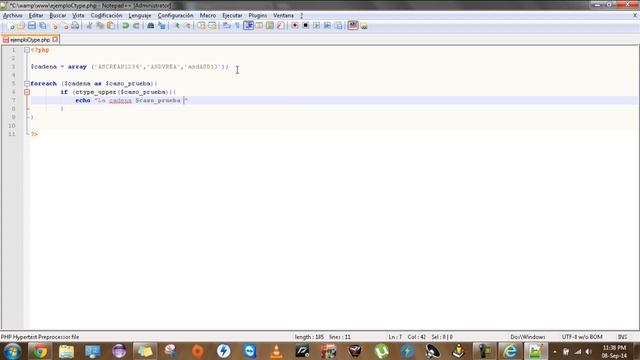
Task: Click the 'length : 185' status entry
Action: [x=309, y=337]
